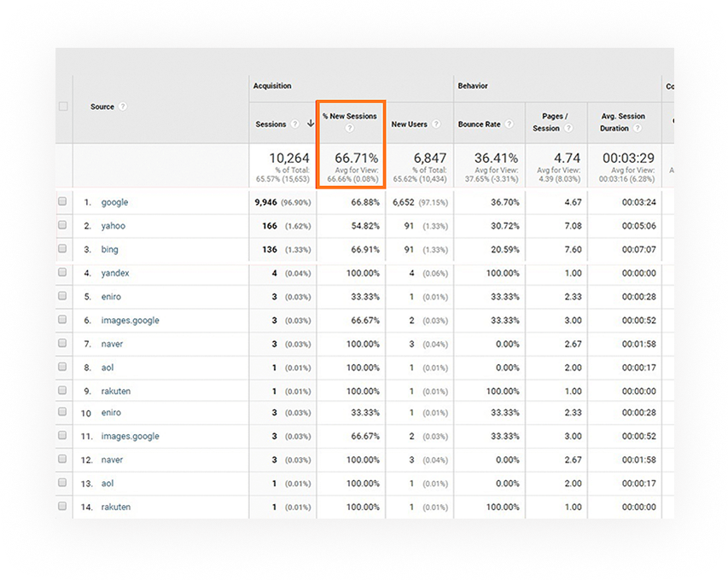Check the box for row 14 rakuten
Viewport: 728px width, 580px height.
[62, 507]
